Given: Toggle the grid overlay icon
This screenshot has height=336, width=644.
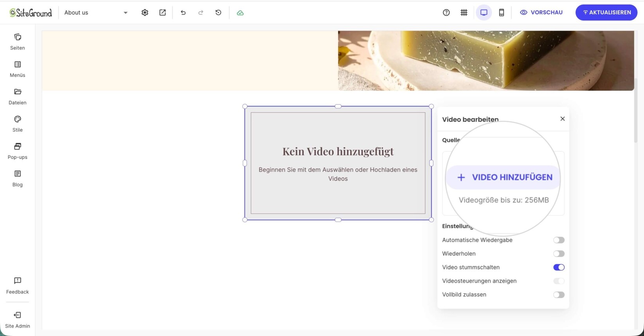Looking at the screenshot, I should 464,13.
